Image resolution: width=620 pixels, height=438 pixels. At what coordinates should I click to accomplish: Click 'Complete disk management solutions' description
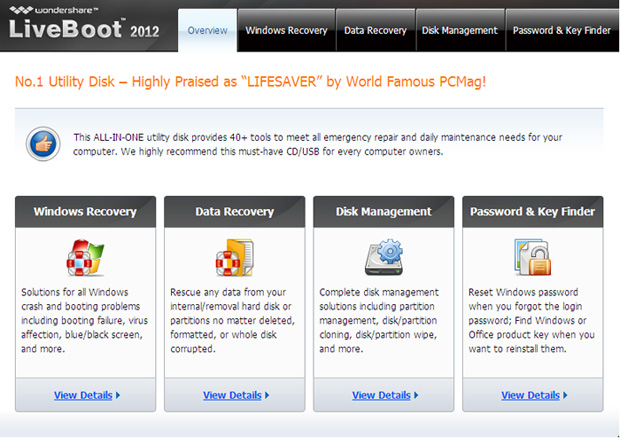coord(379,320)
